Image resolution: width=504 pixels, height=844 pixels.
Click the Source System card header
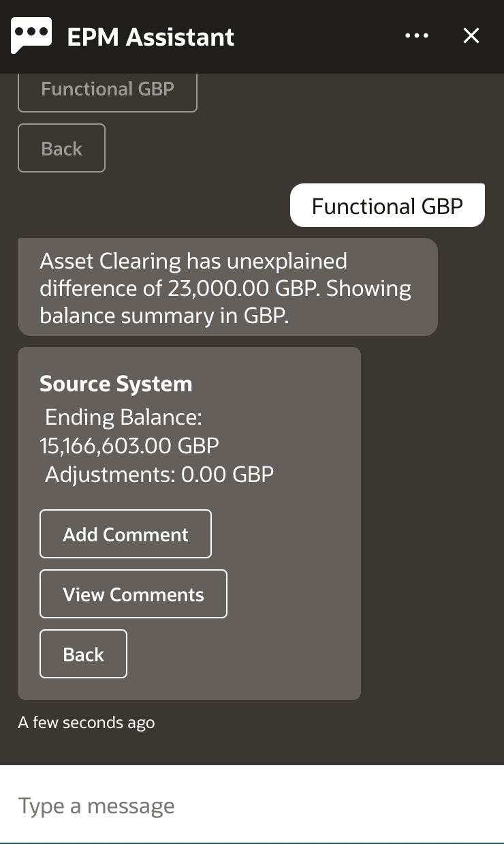[x=115, y=384]
